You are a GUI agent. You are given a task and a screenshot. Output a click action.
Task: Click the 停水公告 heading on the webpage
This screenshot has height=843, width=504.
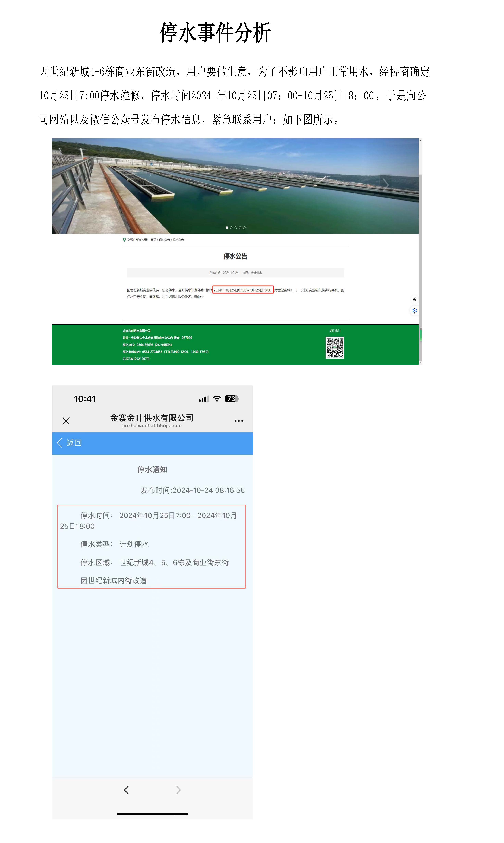coord(235,257)
